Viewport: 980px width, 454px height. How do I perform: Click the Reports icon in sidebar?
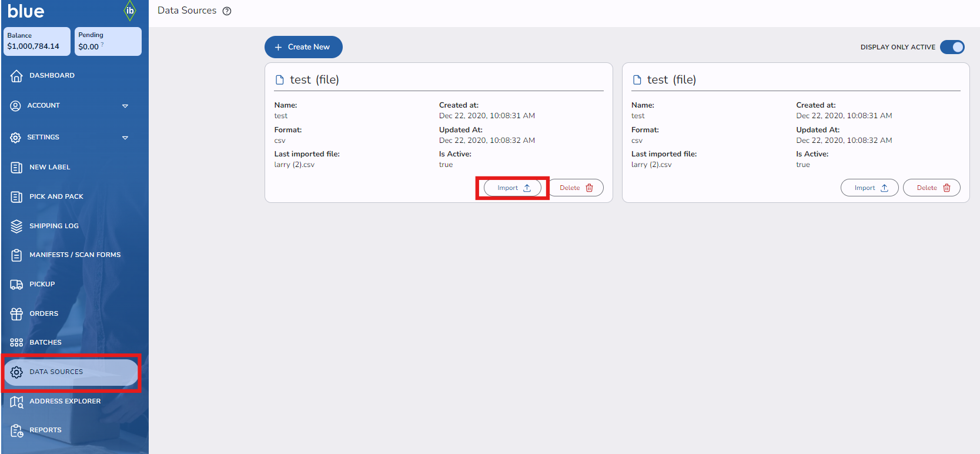[16, 430]
